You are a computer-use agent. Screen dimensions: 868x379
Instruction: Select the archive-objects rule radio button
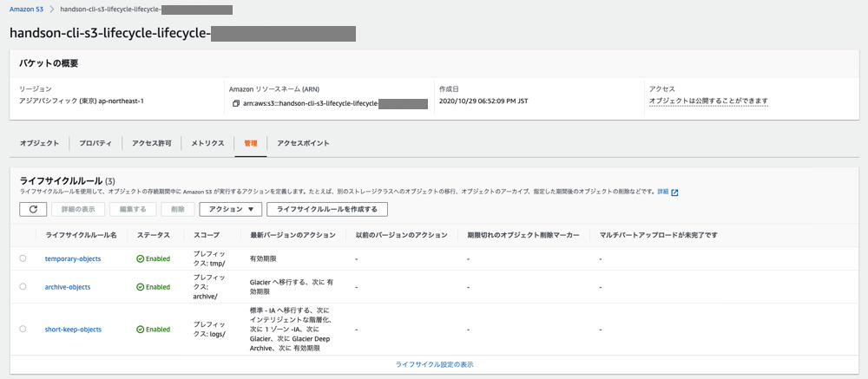(23, 287)
